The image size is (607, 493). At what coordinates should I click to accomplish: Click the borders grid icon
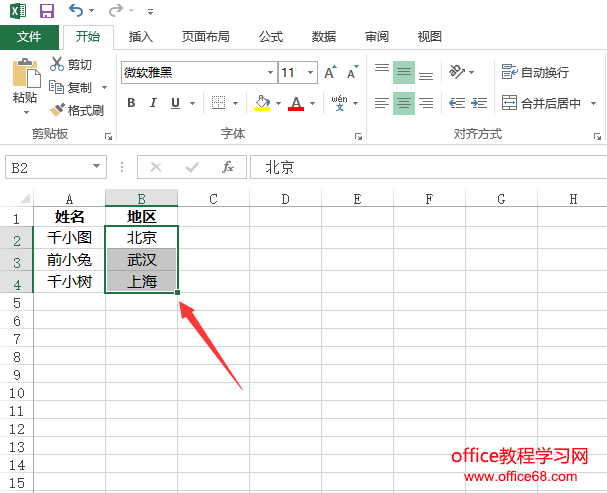(218, 103)
